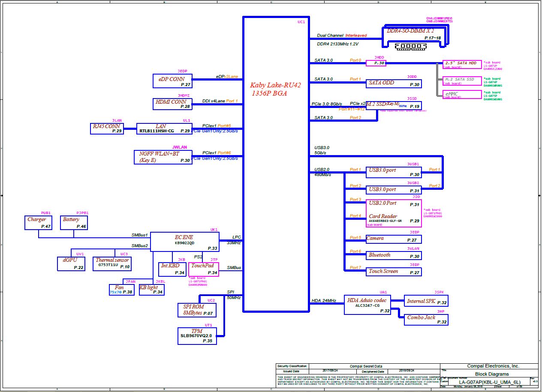Select the PCIe 3.0: 8Gb/s label

[326, 104]
